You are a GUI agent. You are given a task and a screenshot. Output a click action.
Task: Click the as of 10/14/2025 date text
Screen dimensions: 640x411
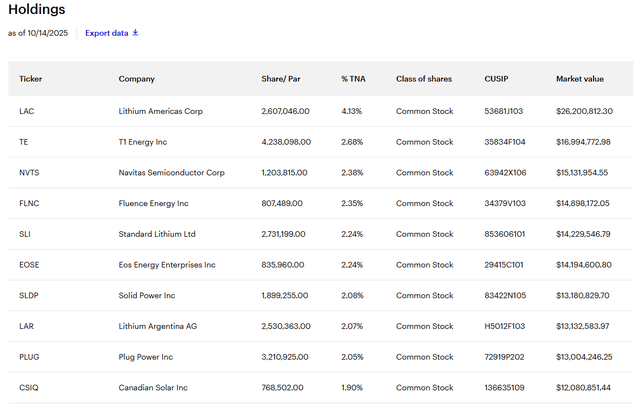coord(38,33)
